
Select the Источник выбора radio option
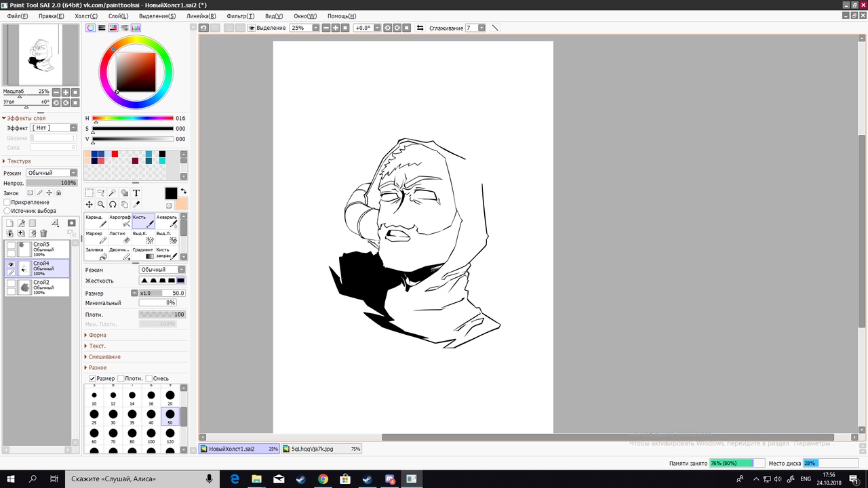7,211
